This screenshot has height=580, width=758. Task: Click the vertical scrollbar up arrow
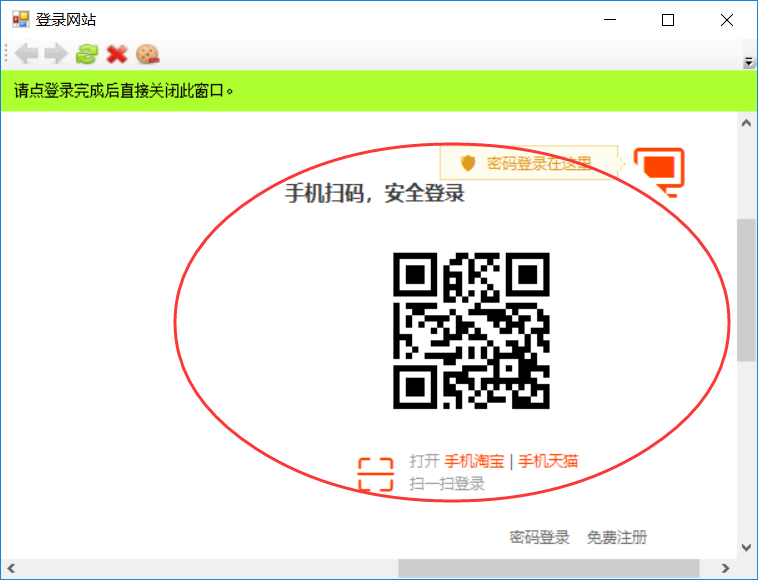[746, 123]
